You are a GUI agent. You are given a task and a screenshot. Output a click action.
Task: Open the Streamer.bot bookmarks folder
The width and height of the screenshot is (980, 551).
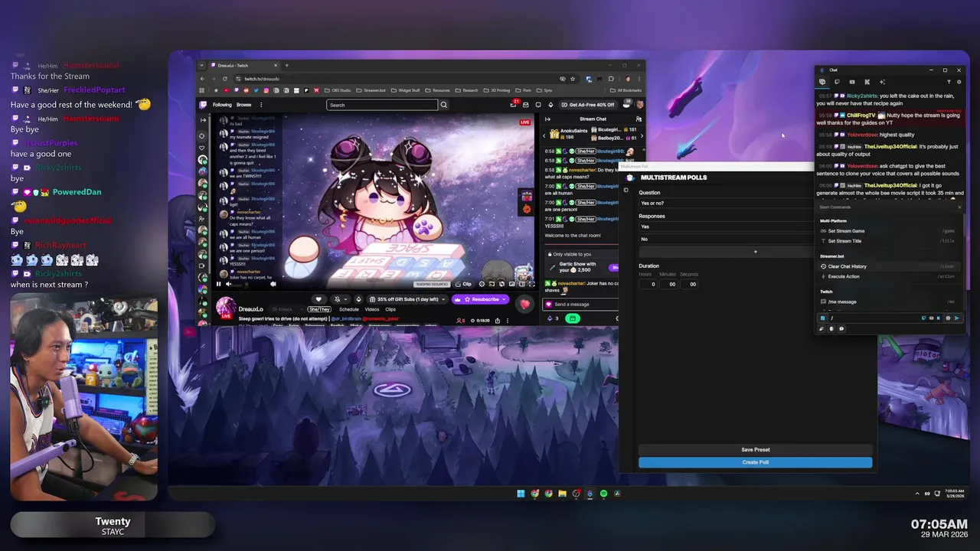point(371,90)
